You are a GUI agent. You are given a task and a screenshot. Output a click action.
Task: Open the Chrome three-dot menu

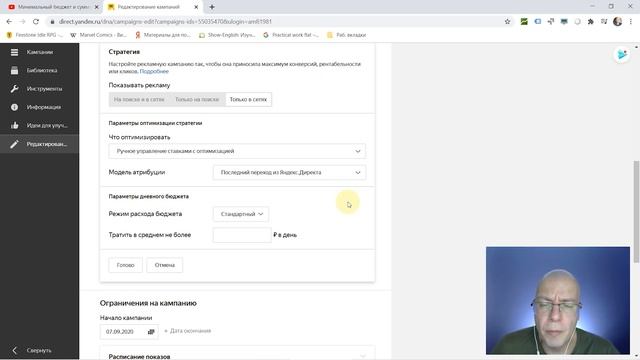click(631, 22)
